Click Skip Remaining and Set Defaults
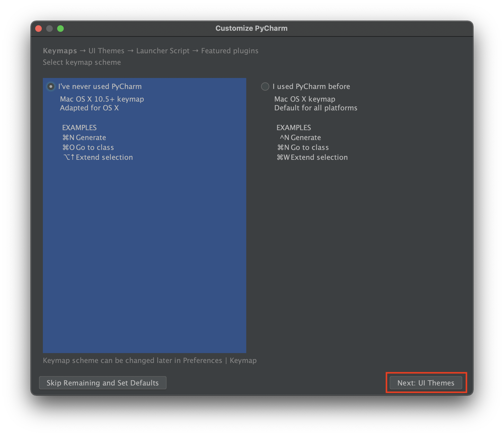The height and width of the screenshot is (436, 504). coord(103,383)
